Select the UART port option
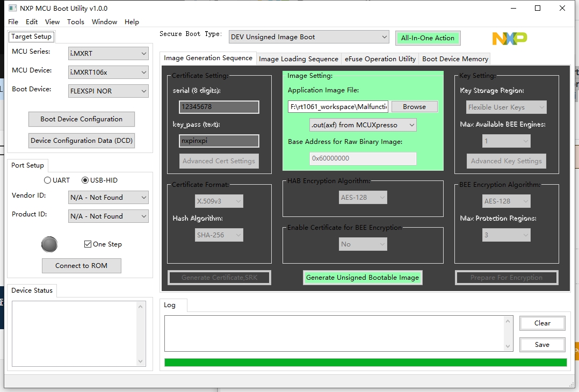Image resolution: width=579 pixels, height=392 pixels. tap(49, 180)
